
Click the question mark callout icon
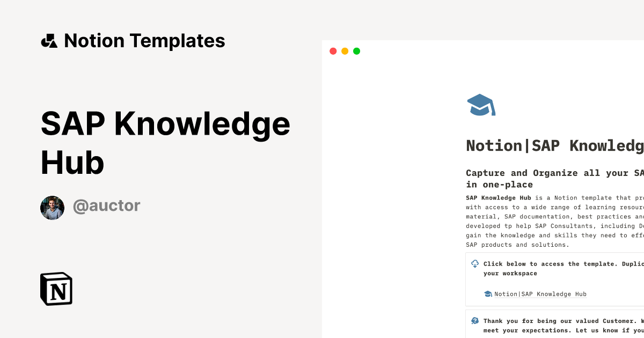coord(474,320)
